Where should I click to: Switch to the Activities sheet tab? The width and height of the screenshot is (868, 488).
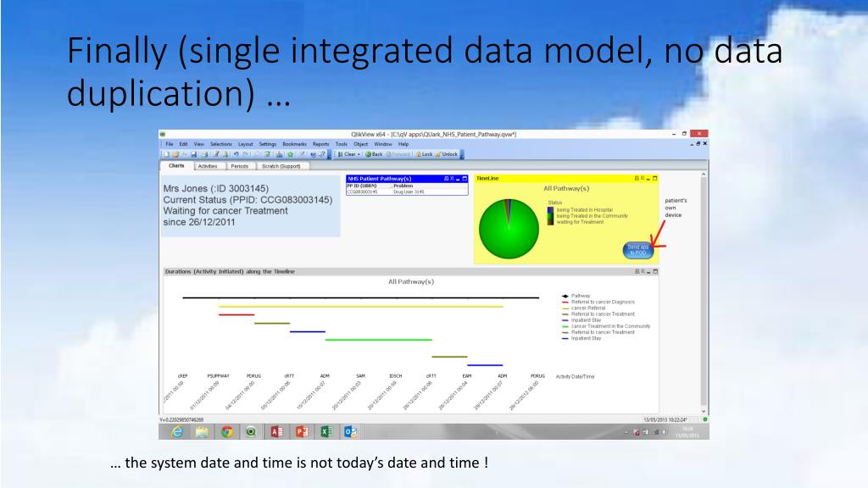(208, 166)
